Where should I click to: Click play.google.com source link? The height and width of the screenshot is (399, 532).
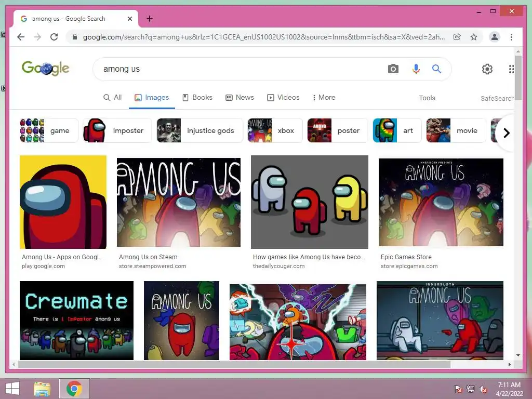pyautogui.click(x=43, y=267)
